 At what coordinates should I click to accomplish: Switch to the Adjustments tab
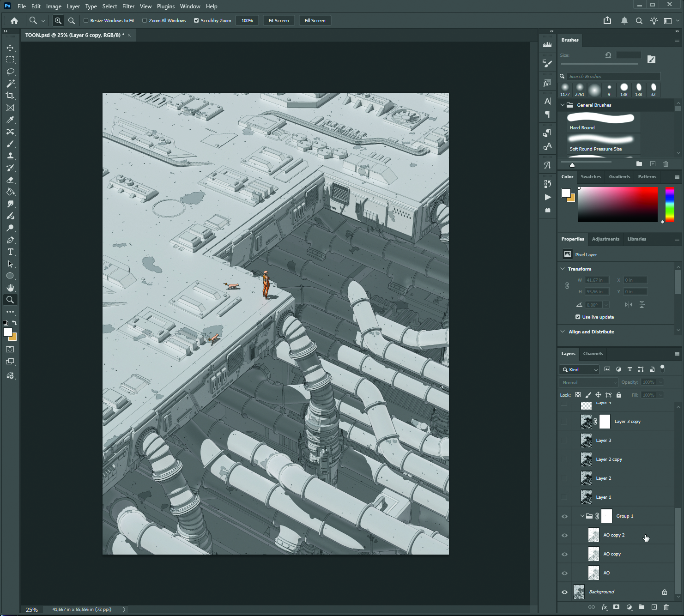pyautogui.click(x=605, y=239)
